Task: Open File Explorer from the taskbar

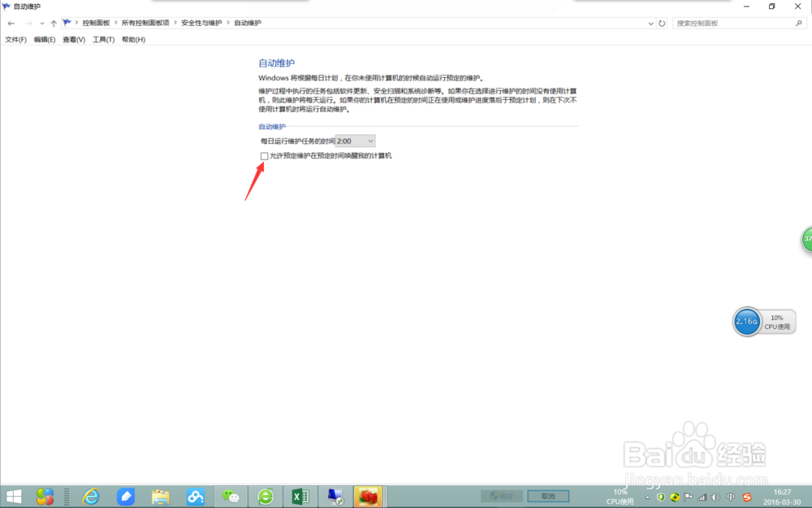Action: (160, 497)
